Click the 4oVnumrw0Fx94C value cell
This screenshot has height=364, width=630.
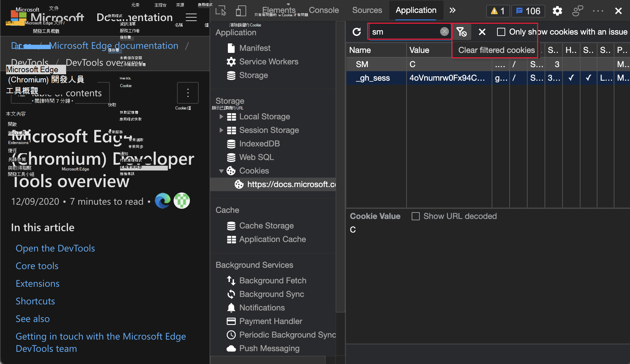click(449, 78)
